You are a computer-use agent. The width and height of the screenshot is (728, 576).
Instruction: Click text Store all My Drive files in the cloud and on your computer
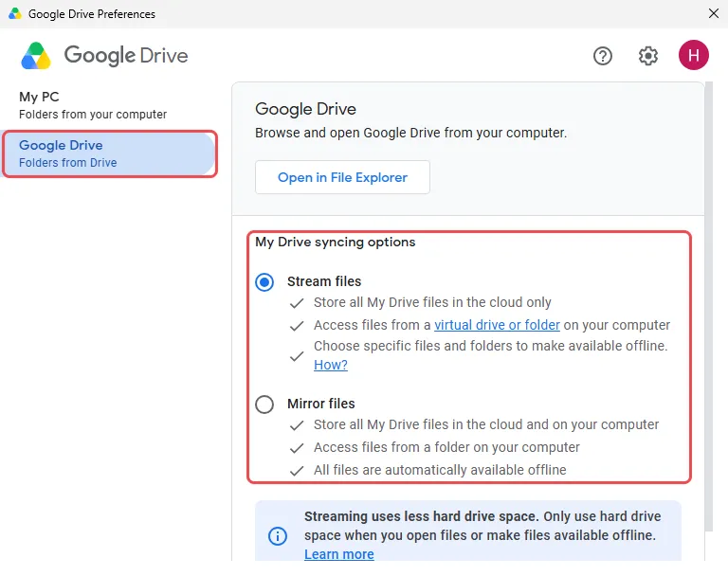pos(486,424)
